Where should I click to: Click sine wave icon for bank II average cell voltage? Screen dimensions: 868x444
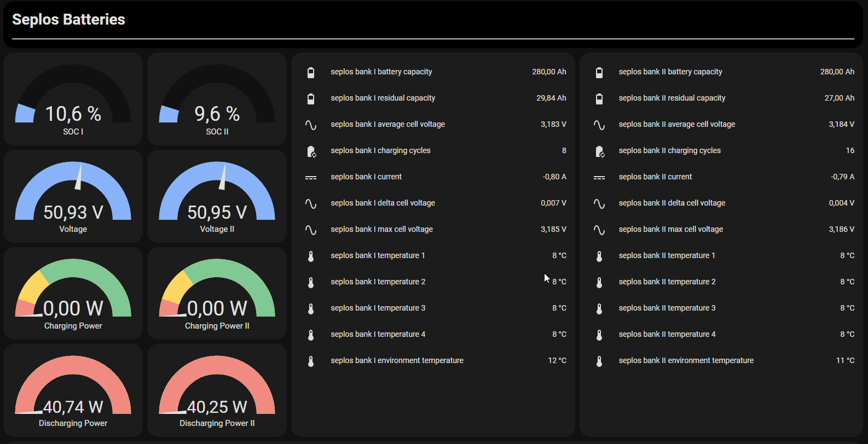coord(599,125)
